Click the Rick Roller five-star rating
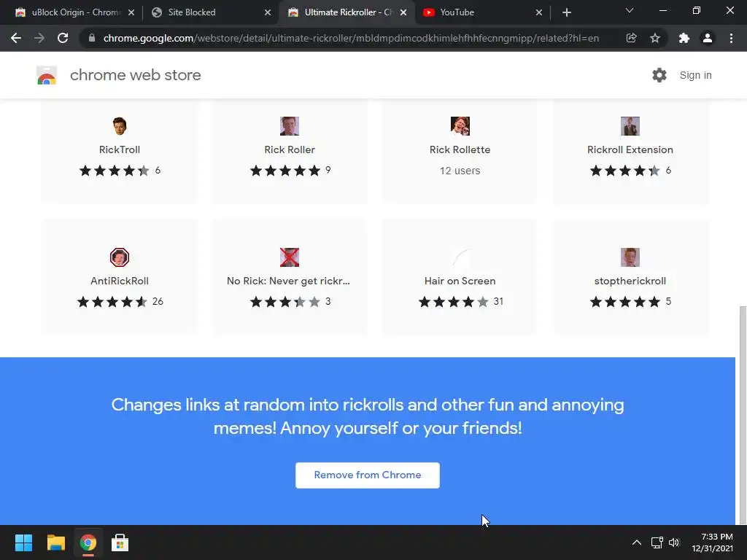The height and width of the screenshot is (560, 747). pos(285,171)
